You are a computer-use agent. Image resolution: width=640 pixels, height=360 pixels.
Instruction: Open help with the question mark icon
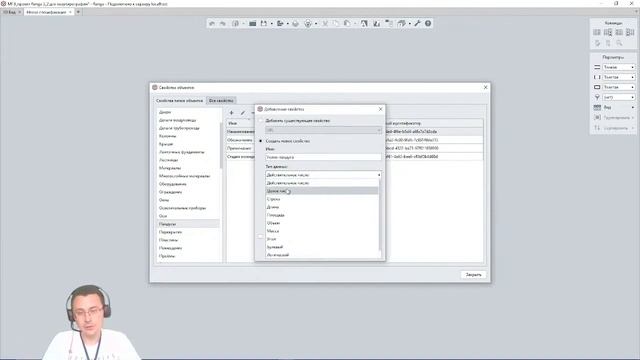click(428, 24)
